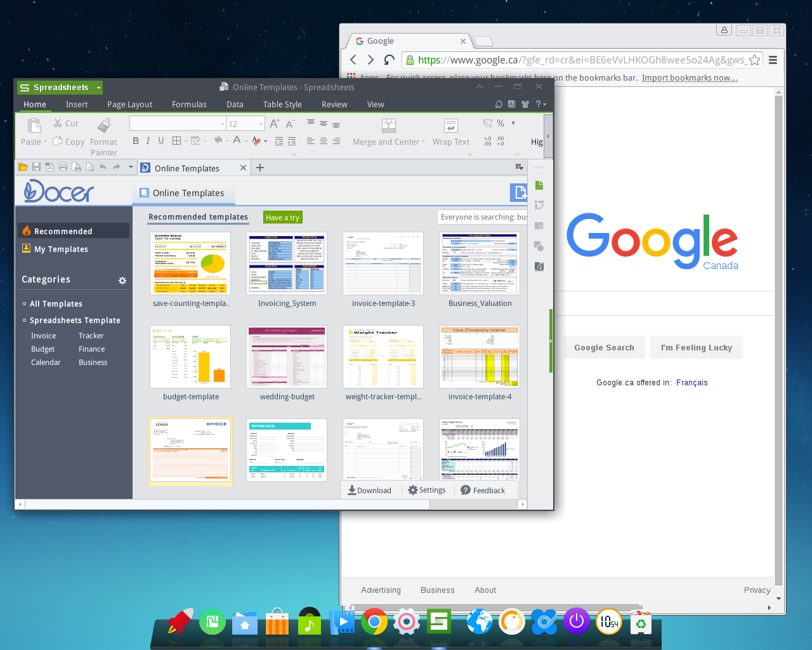812x650 pixels.
Task: Toggle italic formatting in Spreadsheets
Action: click(x=148, y=141)
